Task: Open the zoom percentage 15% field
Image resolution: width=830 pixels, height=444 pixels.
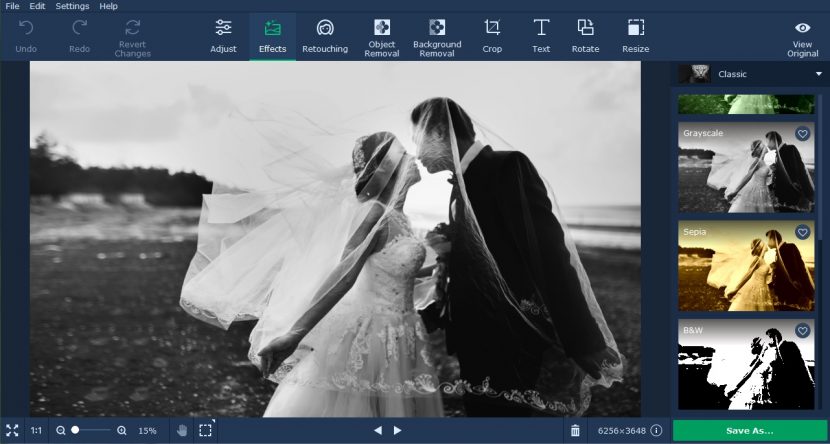Action: pyautogui.click(x=147, y=430)
